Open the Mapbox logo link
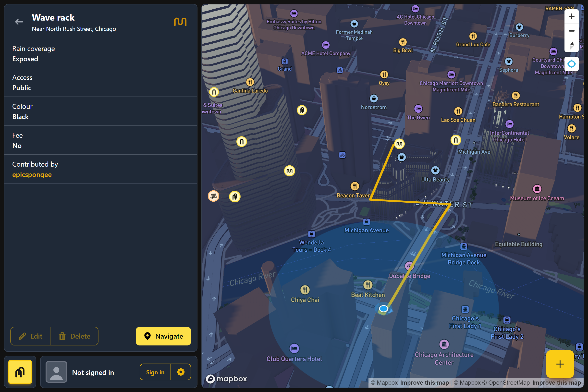This screenshot has height=392, width=588. click(226, 379)
